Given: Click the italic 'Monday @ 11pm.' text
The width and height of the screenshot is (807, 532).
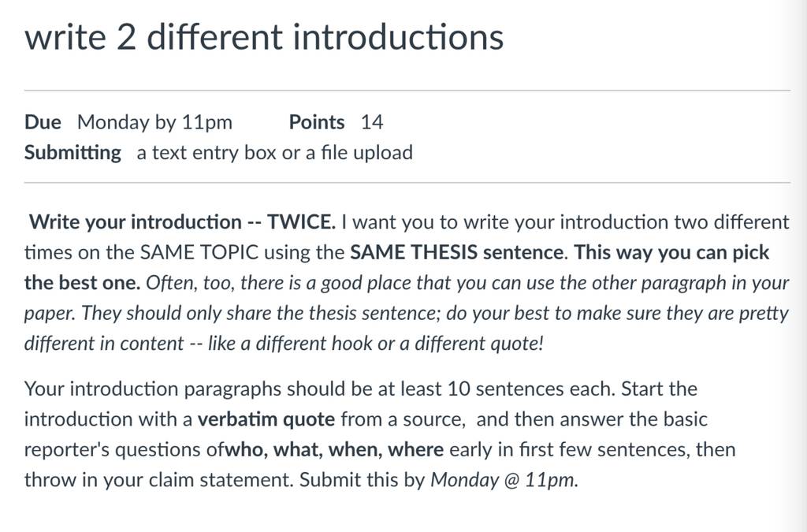Looking at the screenshot, I should point(504,480).
